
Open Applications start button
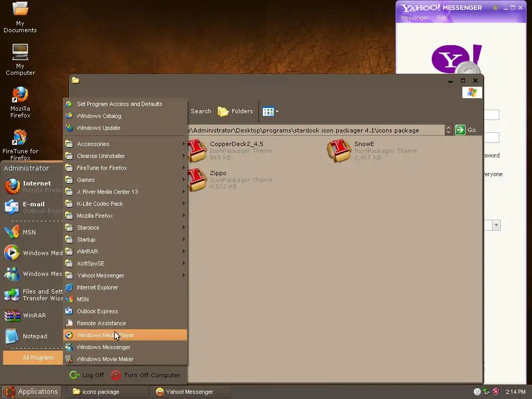[x=31, y=392]
